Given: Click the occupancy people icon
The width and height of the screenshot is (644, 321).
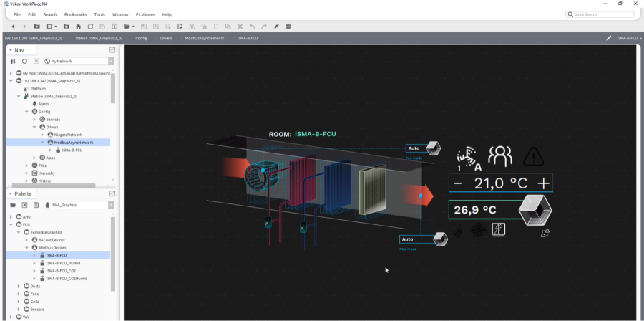Looking at the screenshot, I should 500,155.
